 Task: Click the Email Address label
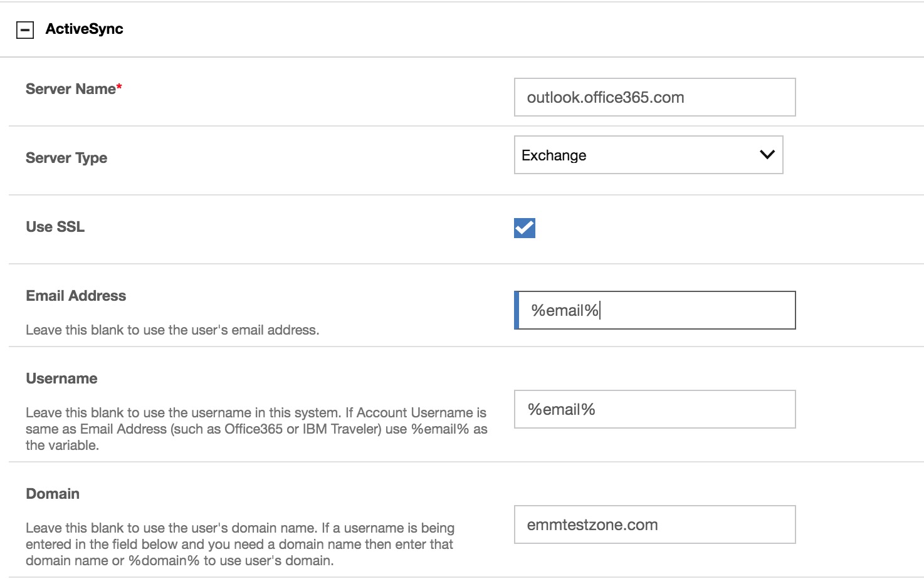[76, 296]
